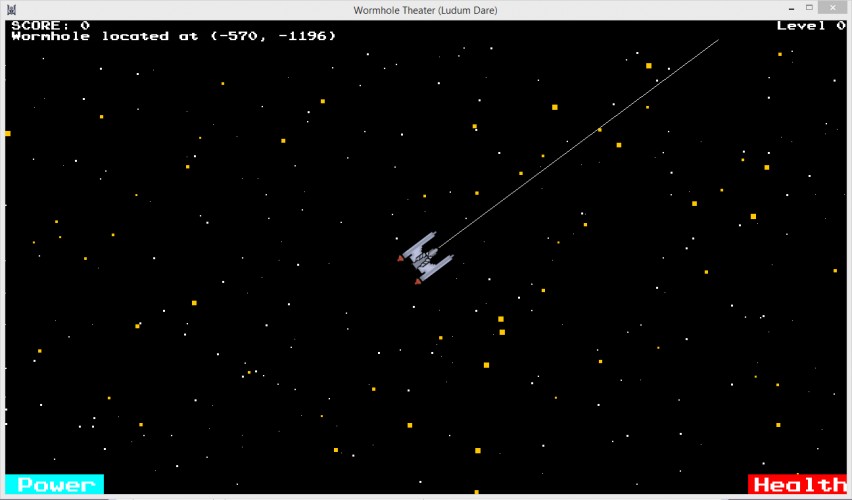The image size is (852, 500).
Task: Maximize the Wormhole Theater window
Action: point(809,8)
